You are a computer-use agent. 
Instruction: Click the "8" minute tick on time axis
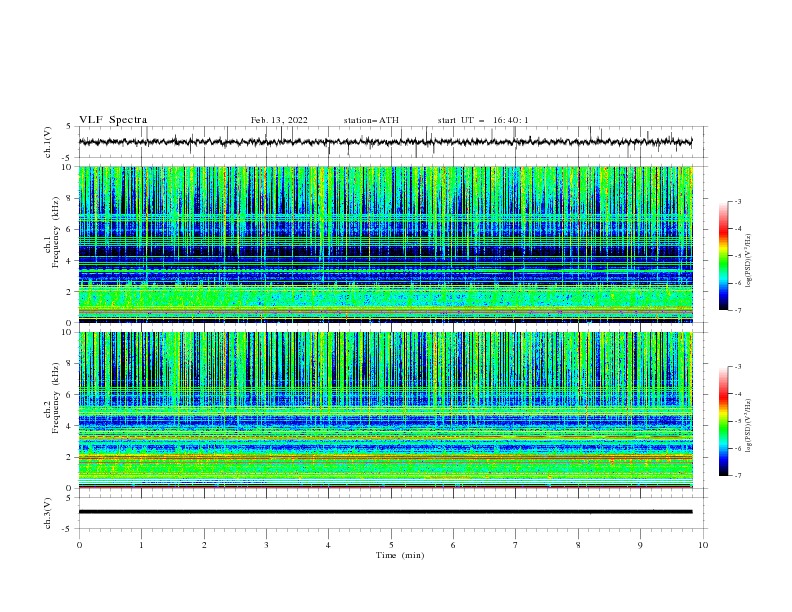[x=578, y=545]
